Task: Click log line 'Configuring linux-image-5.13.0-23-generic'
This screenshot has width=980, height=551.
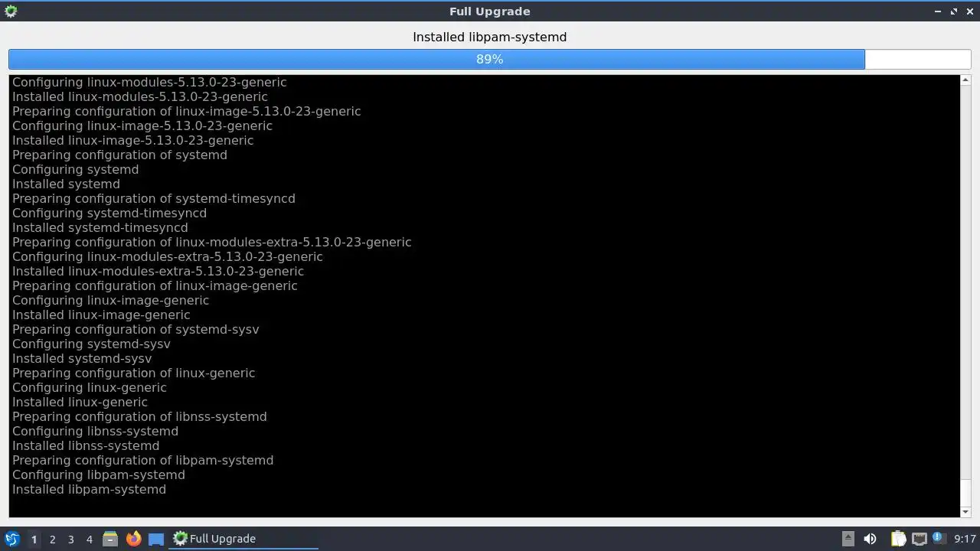Action: [x=142, y=126]
